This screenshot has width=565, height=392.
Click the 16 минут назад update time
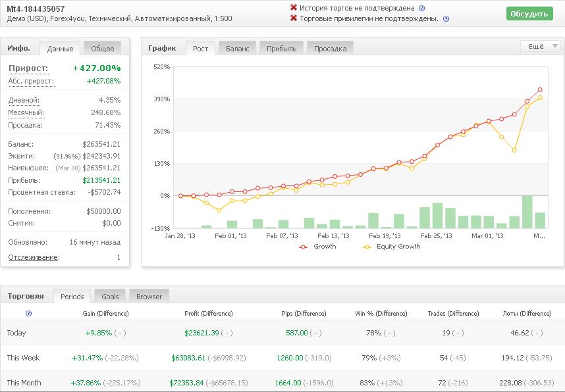click(x=95, y=242)
